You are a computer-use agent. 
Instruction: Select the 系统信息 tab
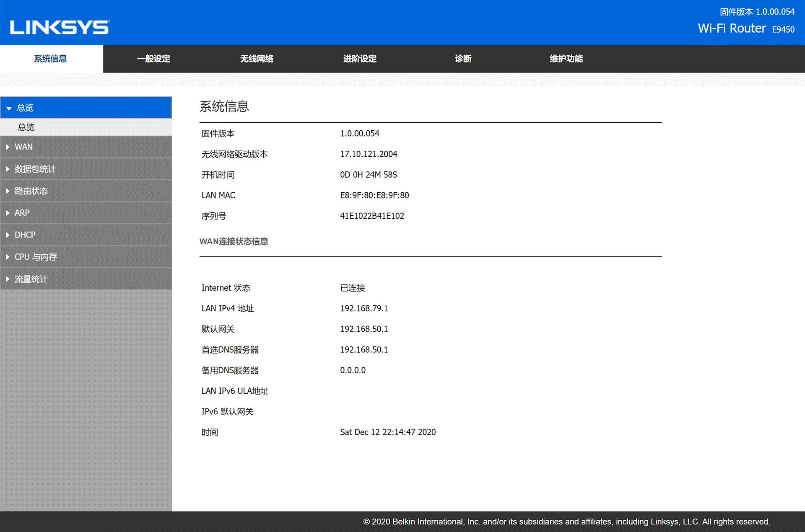click(50, 59)
